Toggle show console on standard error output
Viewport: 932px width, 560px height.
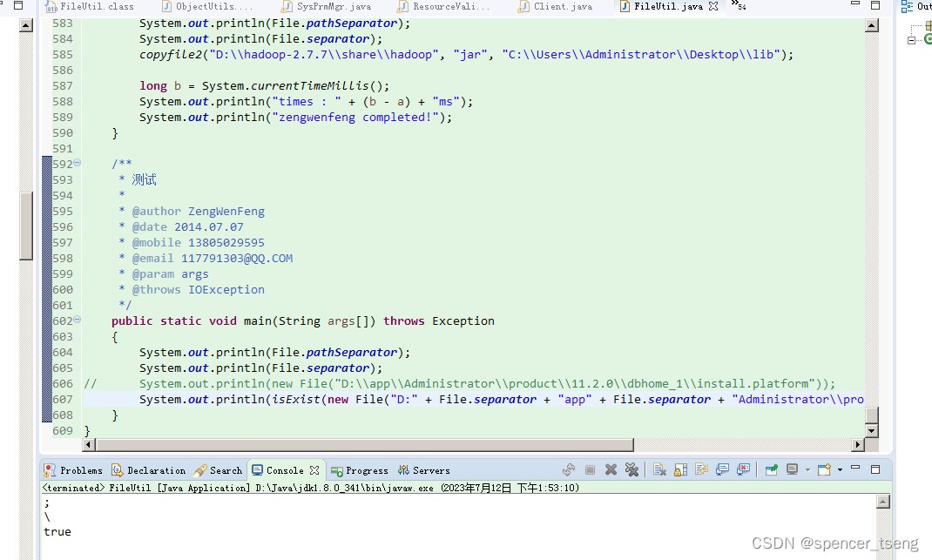pos(745,469)
